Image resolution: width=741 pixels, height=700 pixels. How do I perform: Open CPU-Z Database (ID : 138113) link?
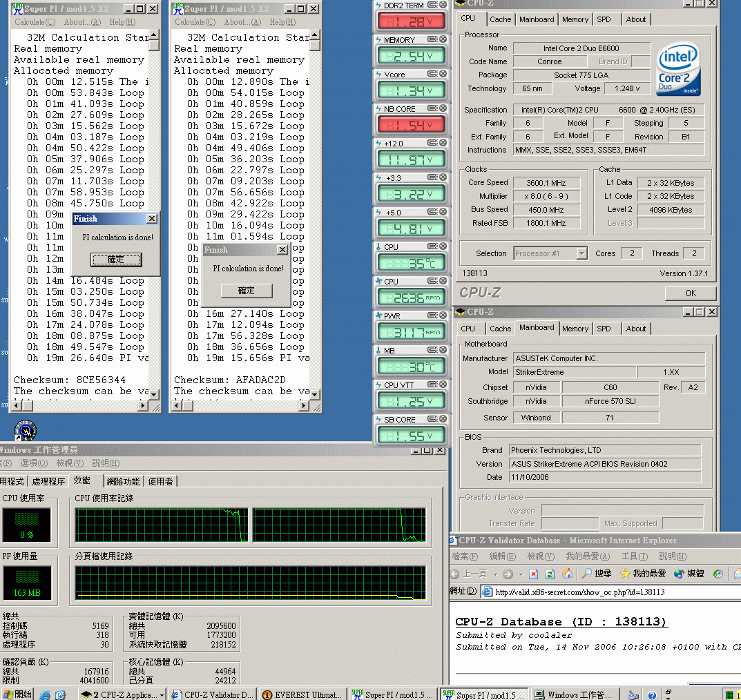561,621
